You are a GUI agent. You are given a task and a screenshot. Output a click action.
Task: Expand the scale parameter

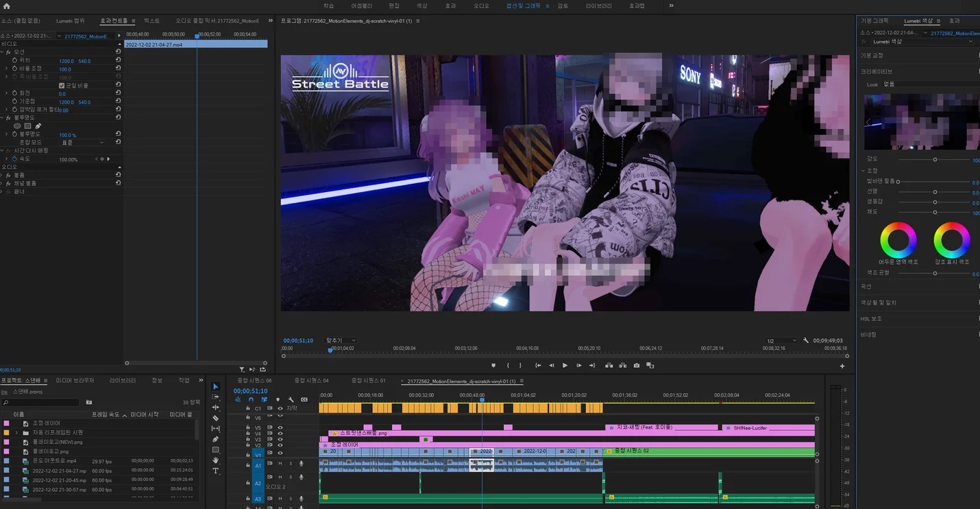pos(7,69)
